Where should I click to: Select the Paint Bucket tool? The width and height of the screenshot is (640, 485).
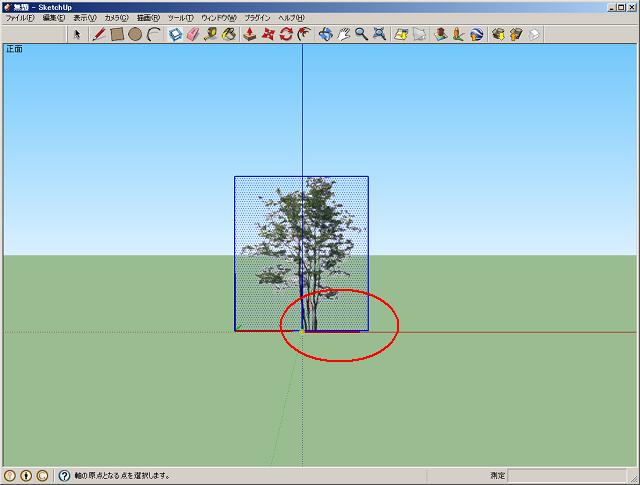229,34
